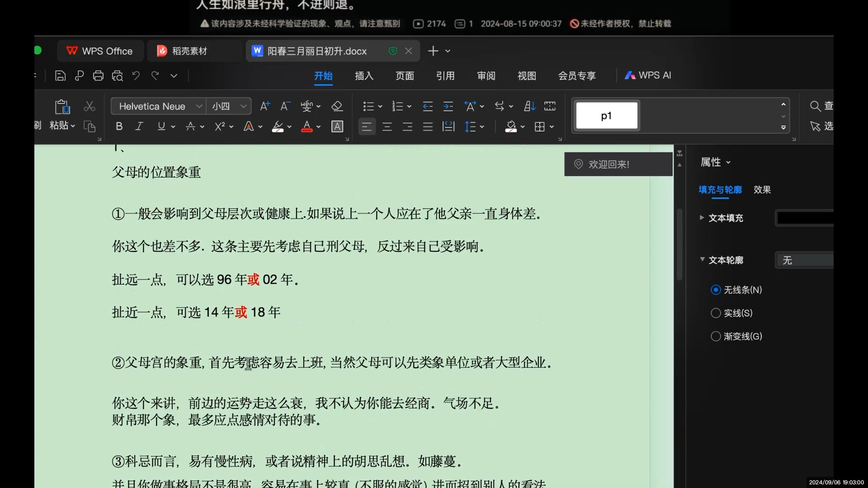Click the 欢迎回来! notification
This screenshot has height=488, width=868.
pos(618,164)
